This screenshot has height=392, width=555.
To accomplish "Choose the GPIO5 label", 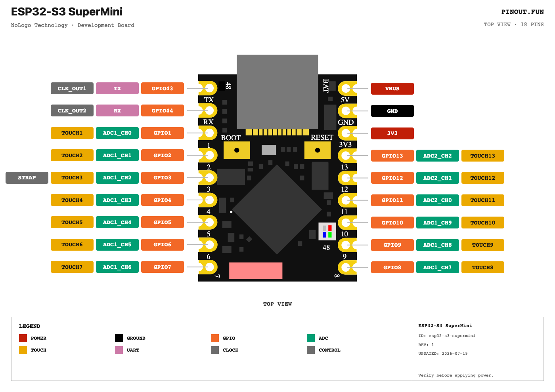I will click(x=163, y=222).
